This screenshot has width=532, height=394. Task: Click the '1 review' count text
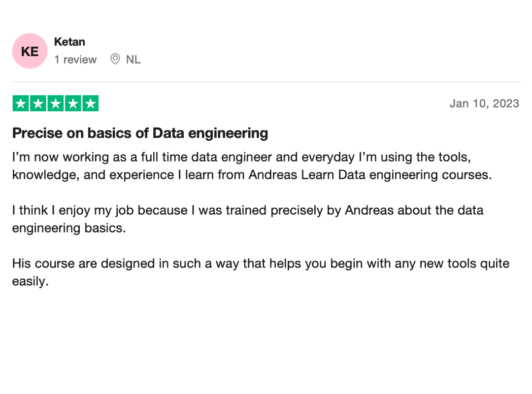(x=75, y=60)
